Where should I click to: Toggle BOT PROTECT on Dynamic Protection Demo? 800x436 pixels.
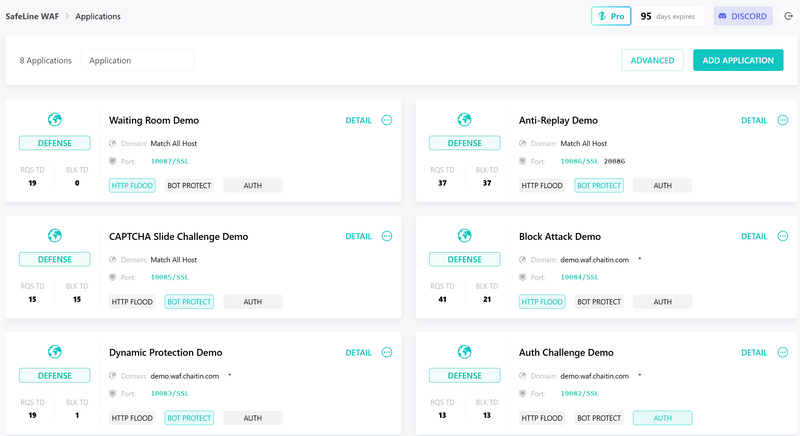tap(189, 418)
